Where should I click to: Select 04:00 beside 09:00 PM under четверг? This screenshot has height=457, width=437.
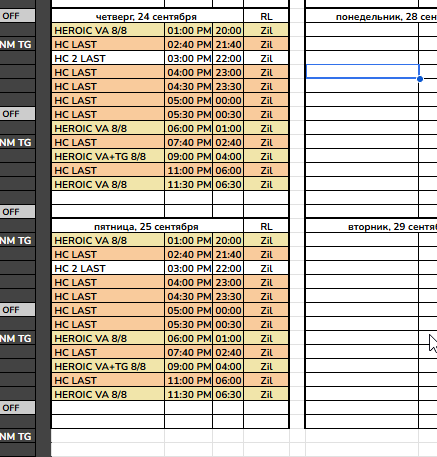coord(228,156)
